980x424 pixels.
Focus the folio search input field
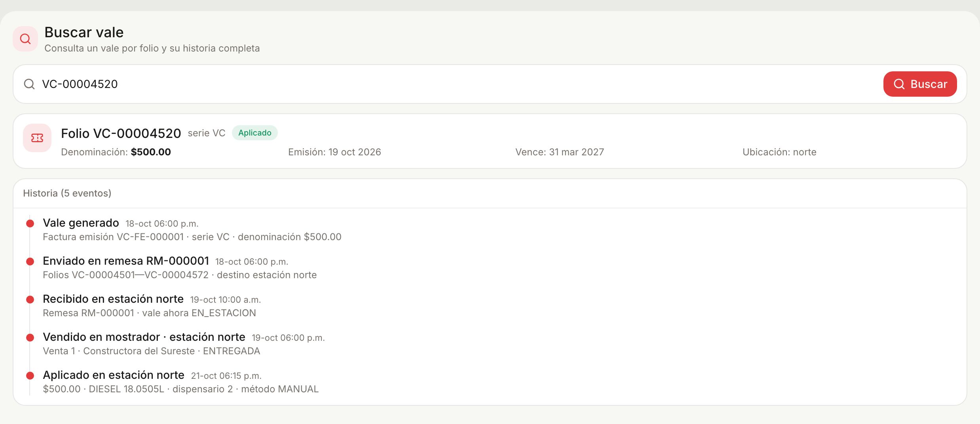(459, 84)
